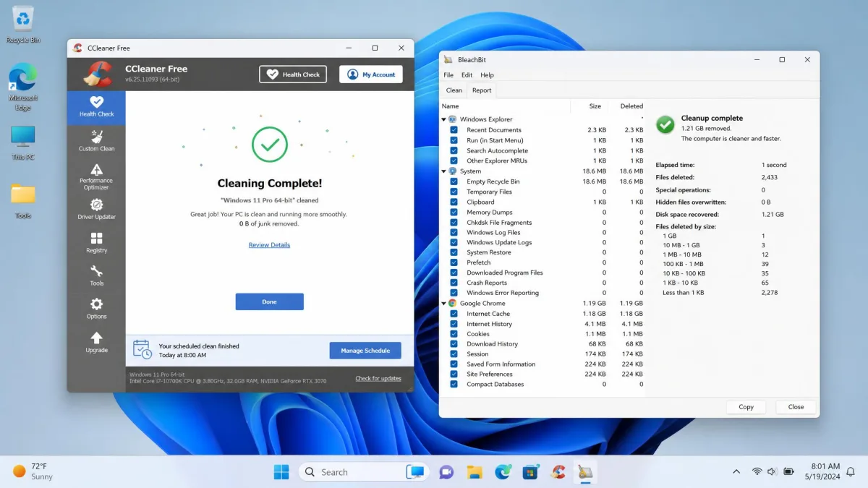Open Registry section in CCleaner sidebar
The width and height of the screenshot is (868, 488).
point(96,243)
